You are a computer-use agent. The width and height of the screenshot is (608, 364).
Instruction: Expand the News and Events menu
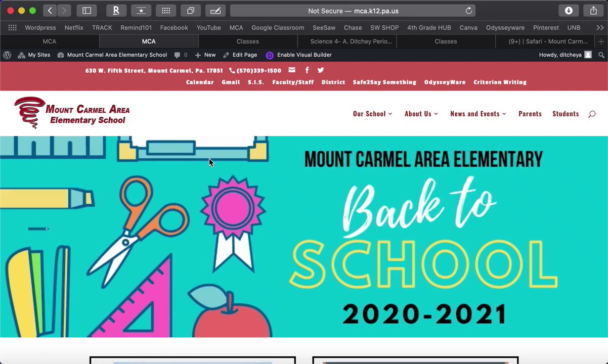coord(478,114)
